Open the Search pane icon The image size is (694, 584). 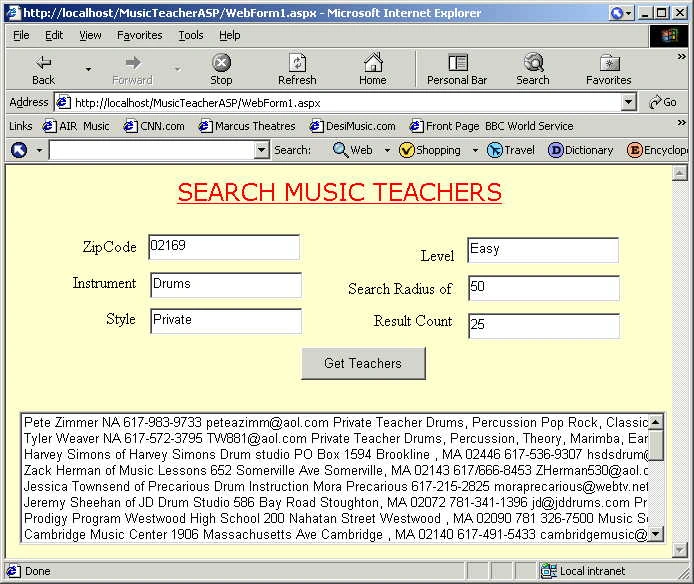tap(533, 63)
